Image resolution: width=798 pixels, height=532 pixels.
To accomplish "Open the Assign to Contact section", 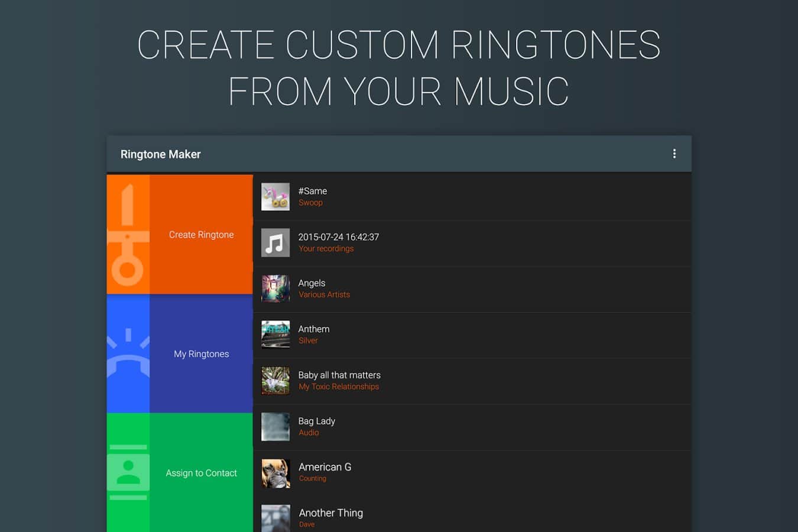I will [x=201, y=473].
